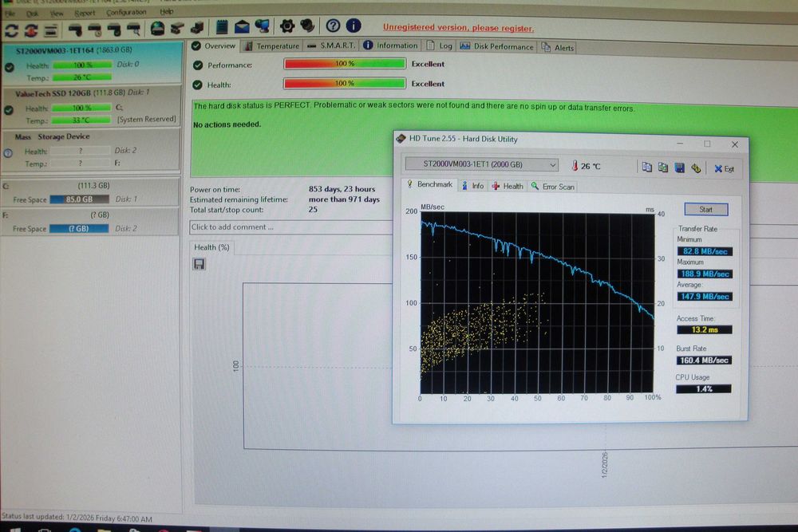Switch to the Alerts tab
The height and width of the screenshot is (532, 798).
[x=558, y=47]
